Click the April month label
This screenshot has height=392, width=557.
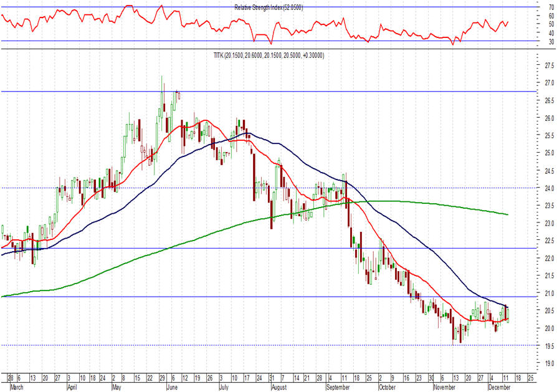(x=72, y=387)
